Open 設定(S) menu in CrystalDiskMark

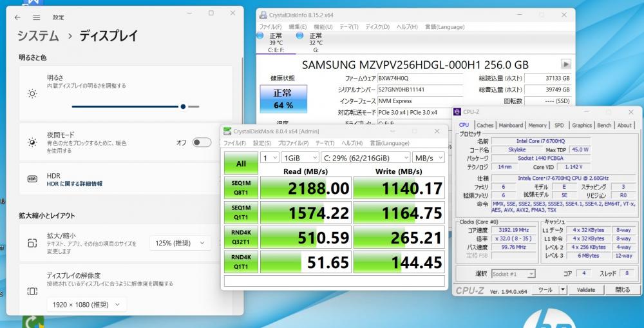tap(261, 143)
